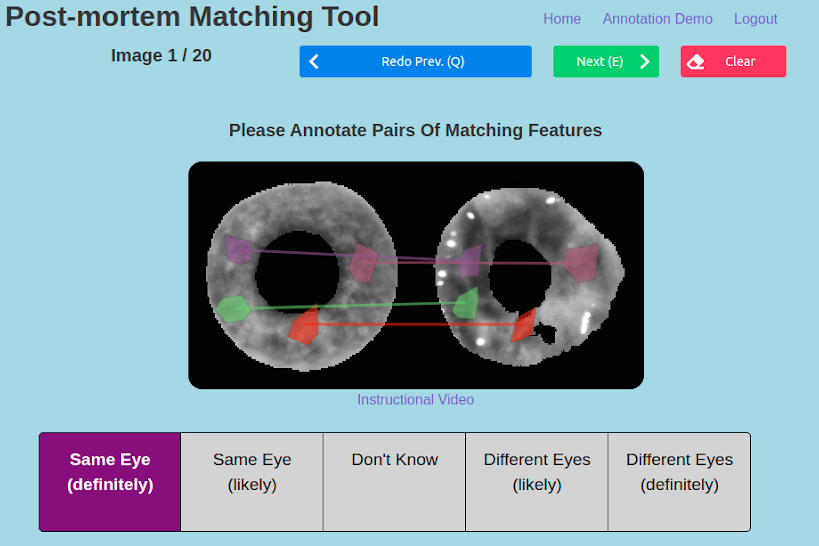819x546 pixels.
Task: Click the eraser icon on Clear button
Action: click(695, 62)
